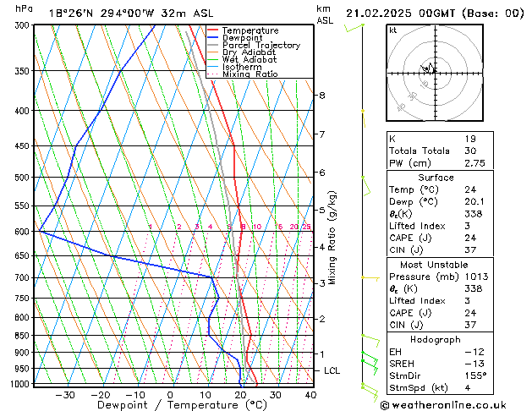Viewport: 532px width, 411px height.
Task: Click the pink "1" mixing ratio label
Action: point(151,227)
